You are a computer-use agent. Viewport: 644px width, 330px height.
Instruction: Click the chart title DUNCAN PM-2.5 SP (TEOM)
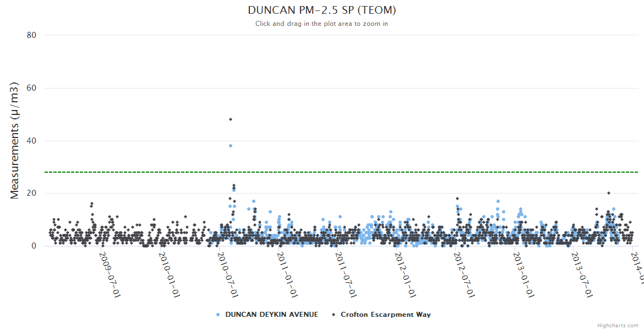coord(322,10)
